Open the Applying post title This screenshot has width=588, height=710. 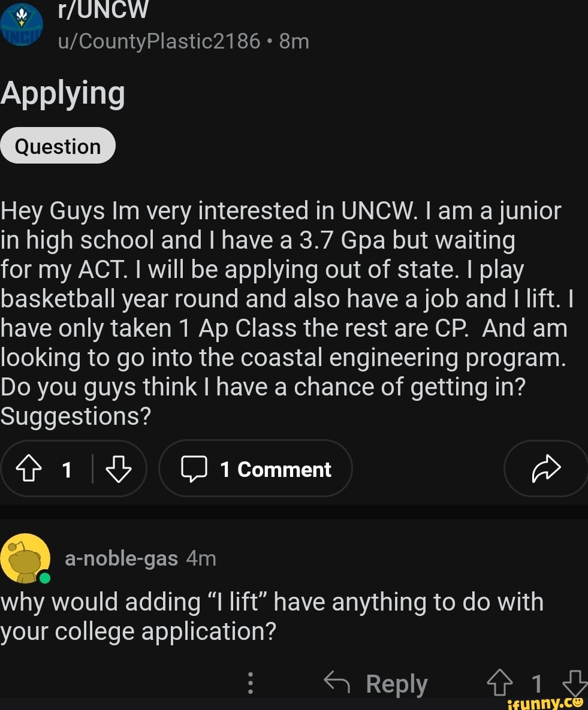[63, 92]
